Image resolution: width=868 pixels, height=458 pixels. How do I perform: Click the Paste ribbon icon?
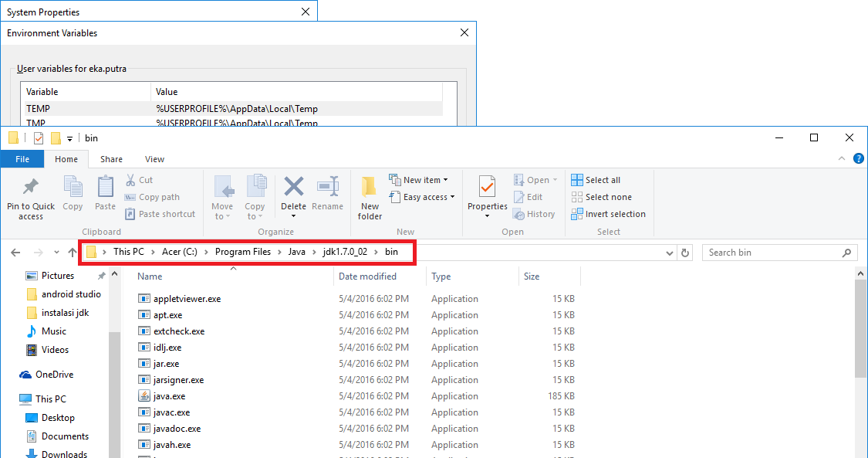click(105, 193)
